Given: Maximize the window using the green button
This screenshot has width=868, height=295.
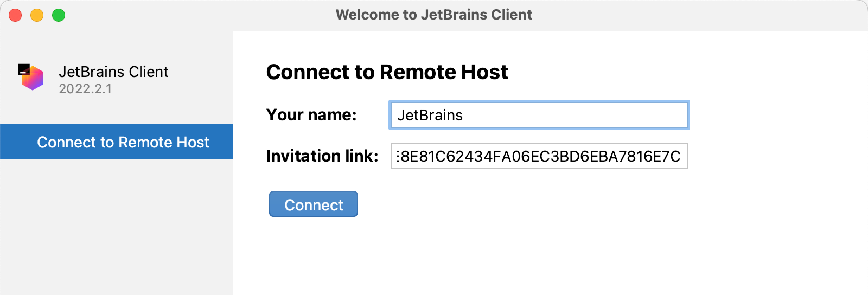Looking at the screenshot, I should 59,15.
